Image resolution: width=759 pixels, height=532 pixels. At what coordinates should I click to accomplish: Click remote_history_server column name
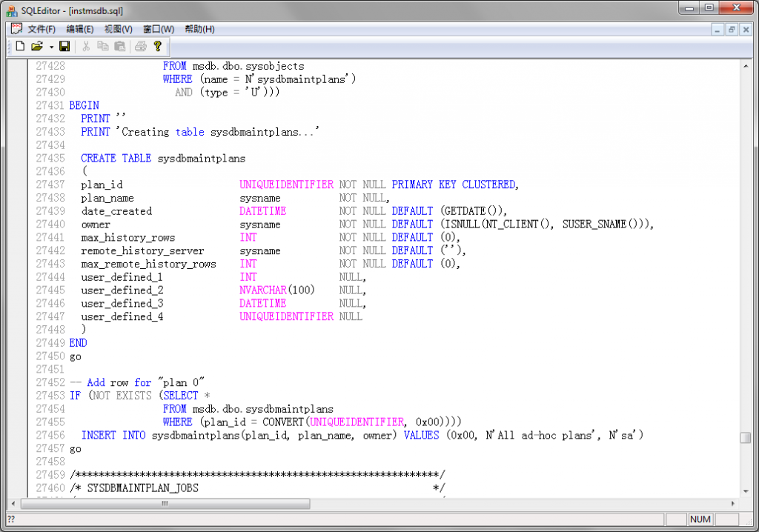143,250
